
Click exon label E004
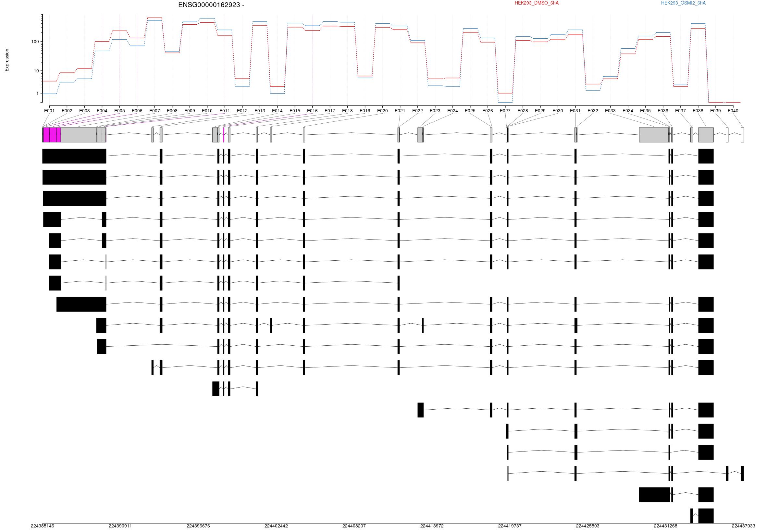(102, 111)
